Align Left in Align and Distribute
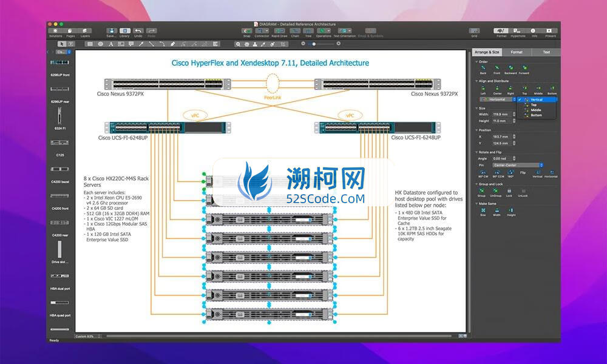This screenshot has height=364, width=607. (x=483, y=89)
